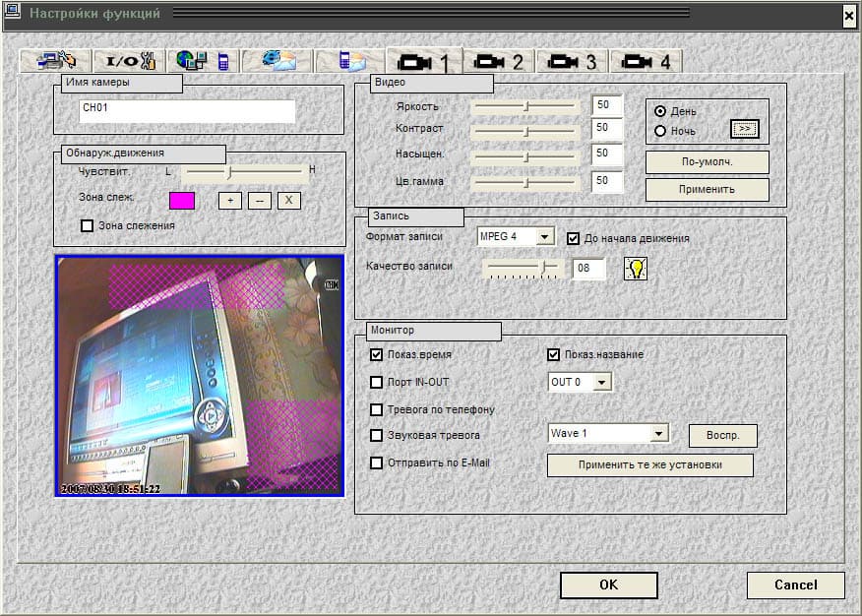The height and width of the screenshot is (616, 862).
Task: Open the Wave 1 sound dropdown
Action: tap(659, 434)
